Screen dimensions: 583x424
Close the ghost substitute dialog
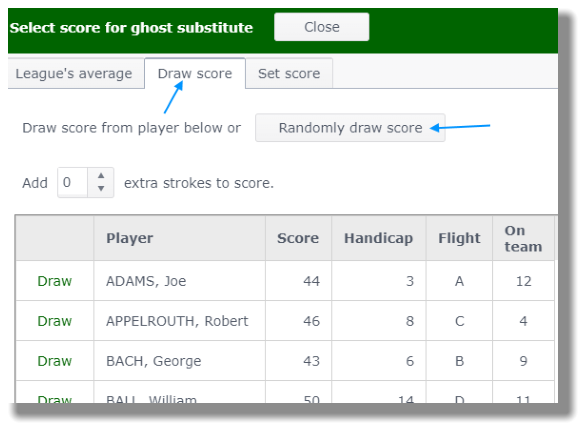(322, 27)
